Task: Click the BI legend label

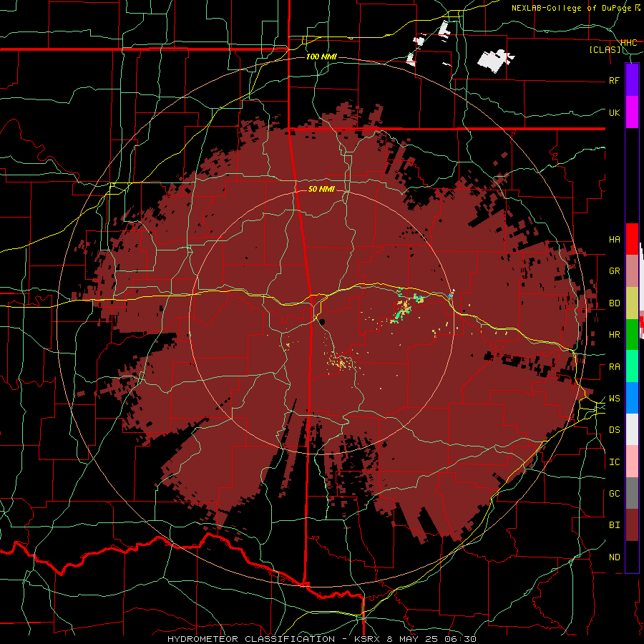Action: click(614, 525)
